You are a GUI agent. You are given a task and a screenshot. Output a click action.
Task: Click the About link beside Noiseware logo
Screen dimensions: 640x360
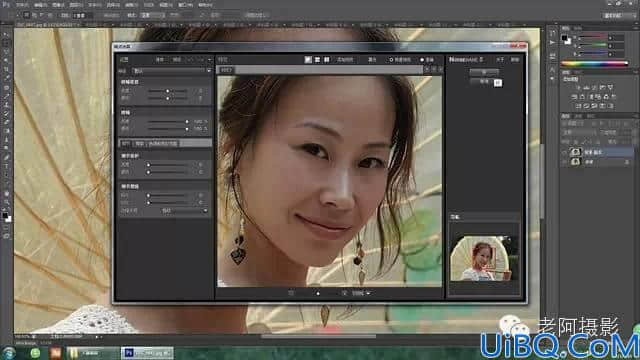tap(500, 60)
